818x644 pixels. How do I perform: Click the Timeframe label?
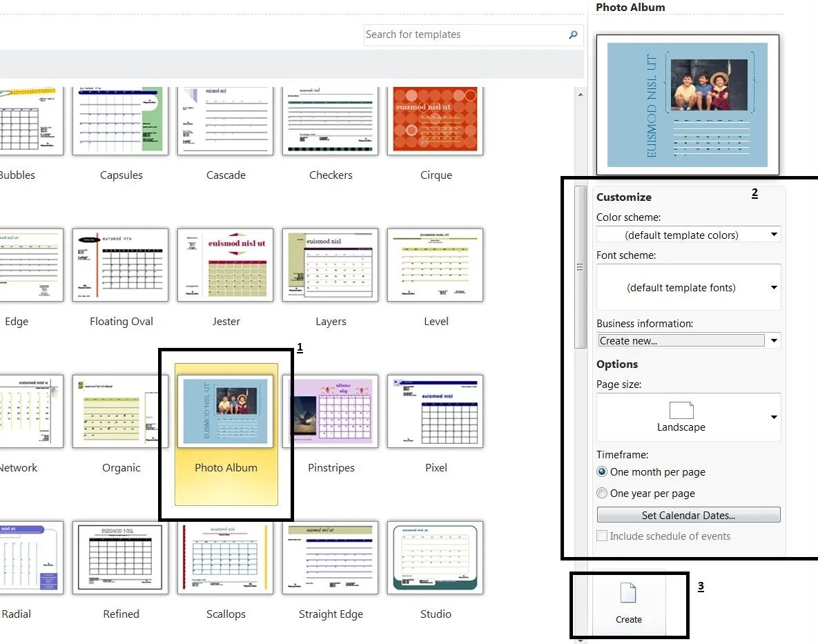623,454
